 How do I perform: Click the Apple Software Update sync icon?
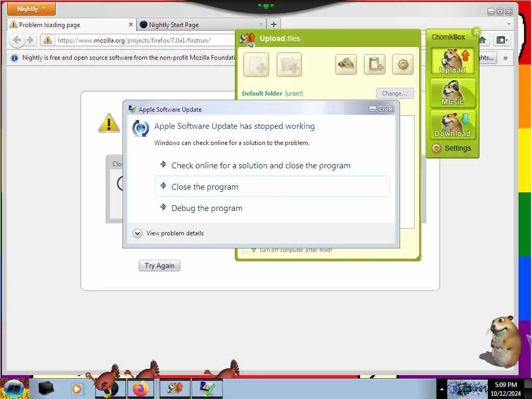(x=140, y=128)
